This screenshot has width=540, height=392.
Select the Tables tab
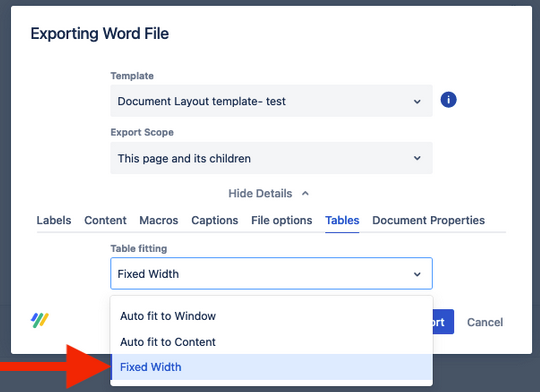(342, 220)
